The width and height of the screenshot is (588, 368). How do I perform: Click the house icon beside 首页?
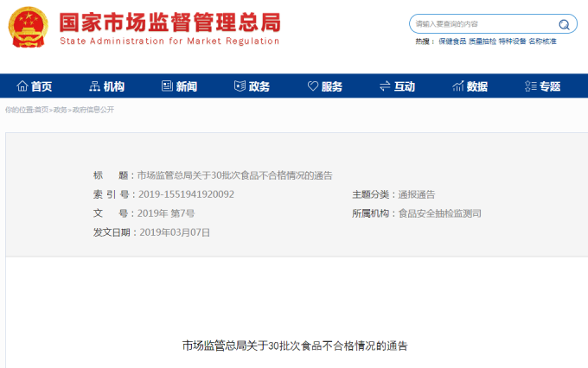click(x=22, y=86)
